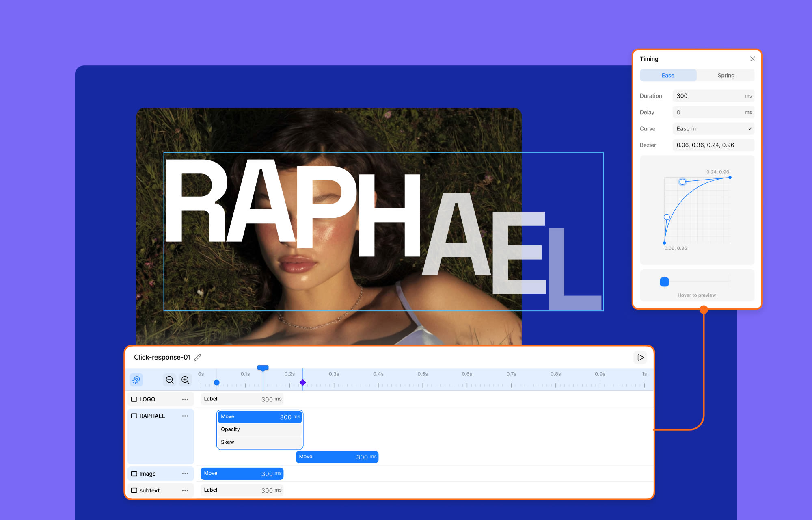This screenshot has width=812, height=520.
Task: Click the RAPHAEL text on canvas
Action: tap(383, 232)
